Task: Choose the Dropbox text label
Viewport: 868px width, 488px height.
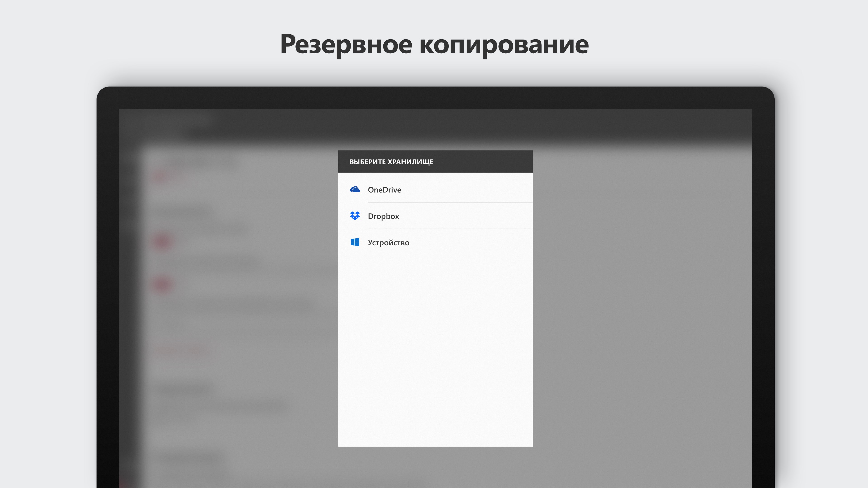Action: point(383,216)
